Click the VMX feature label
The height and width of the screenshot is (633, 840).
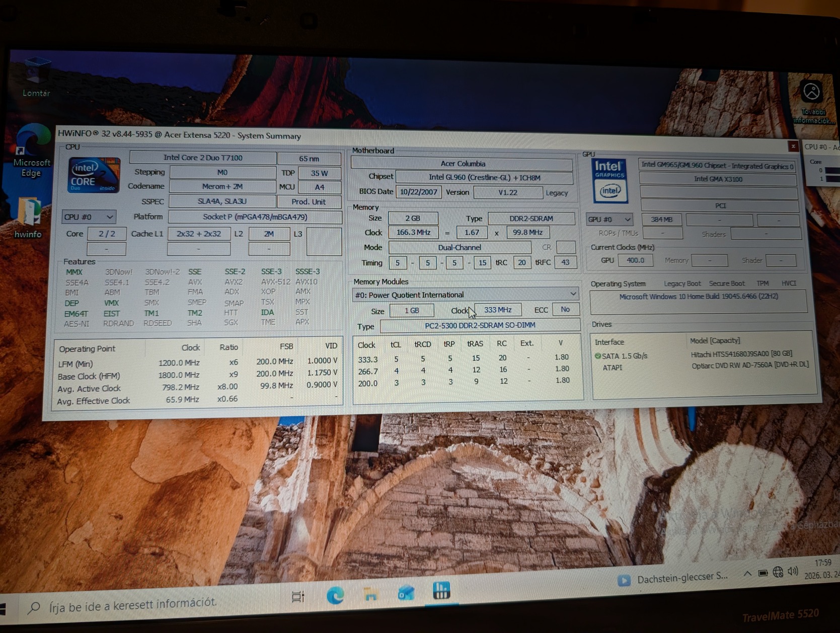click(x=111, y=303)
